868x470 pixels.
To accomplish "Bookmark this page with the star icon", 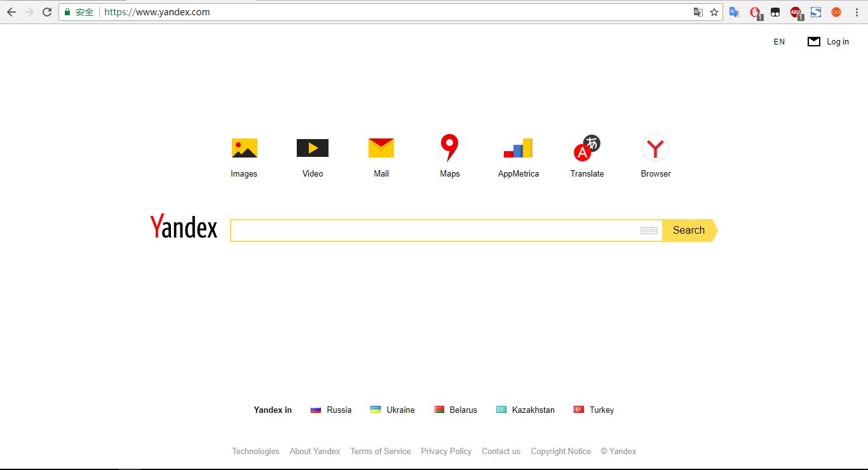I will 714,12.
